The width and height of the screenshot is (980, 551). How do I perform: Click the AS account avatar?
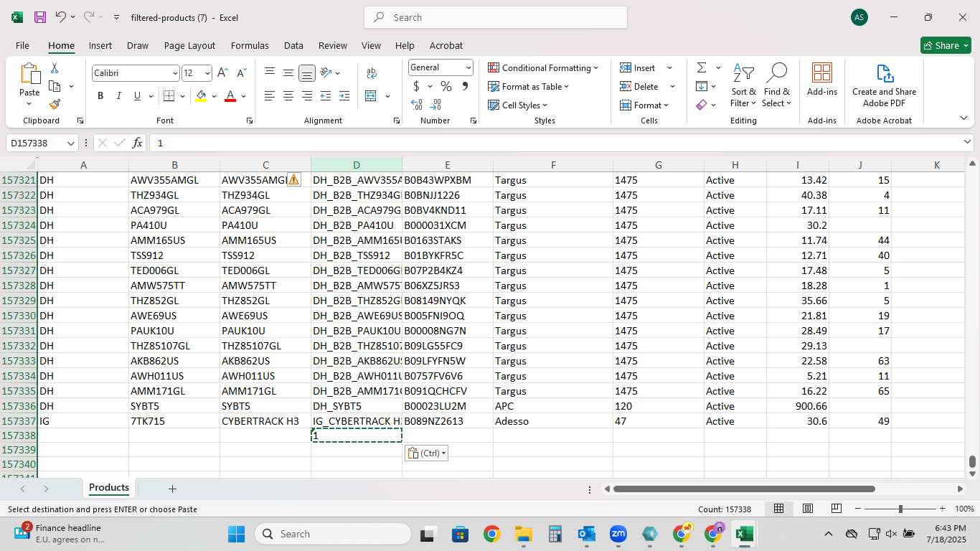859,17
